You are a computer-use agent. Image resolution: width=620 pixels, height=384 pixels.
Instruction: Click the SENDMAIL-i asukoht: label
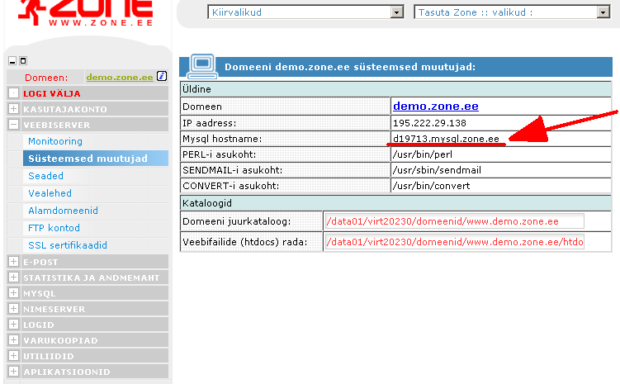pyautogui.click(x=232, y=170)
